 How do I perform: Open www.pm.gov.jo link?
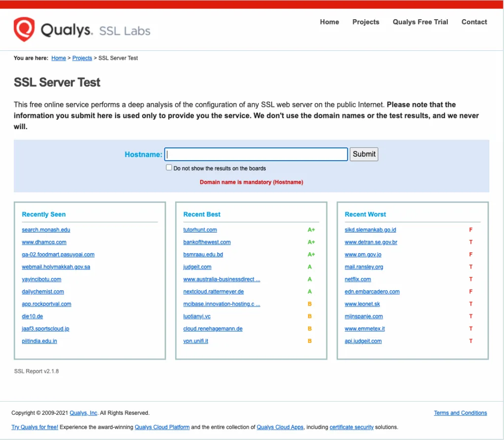tap(363, 255)
